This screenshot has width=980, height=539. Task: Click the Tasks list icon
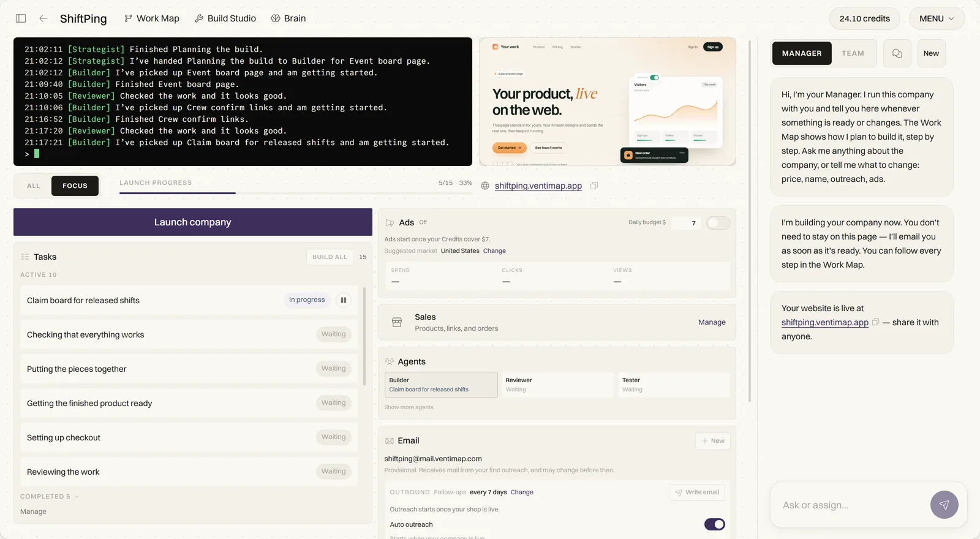click(x=25, y=257)
